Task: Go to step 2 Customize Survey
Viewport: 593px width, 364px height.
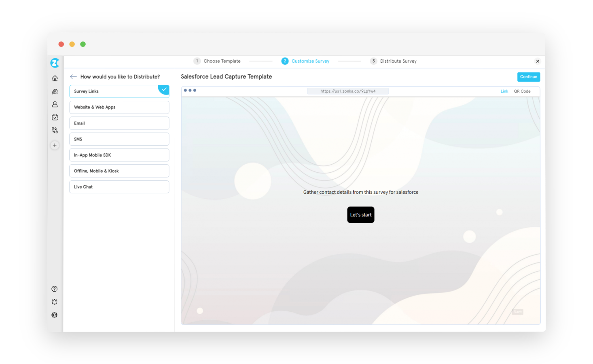Action: coord(305,61)
